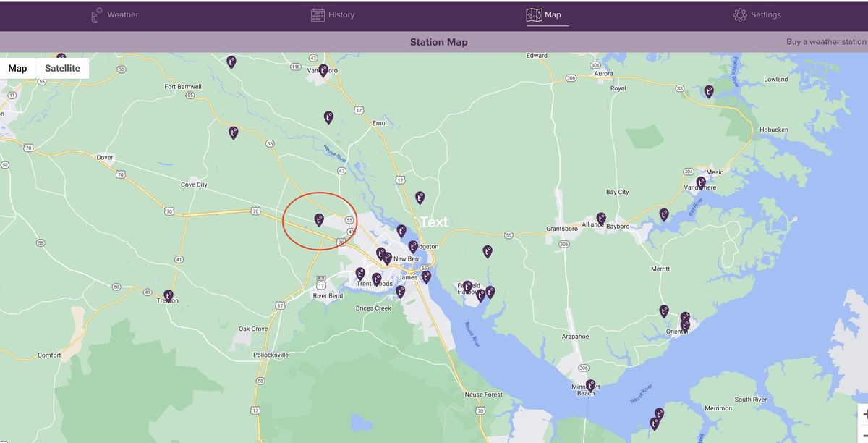
Task: Click the station pin at Alliance
Action: pyautogui.click(x=601, y=218)
